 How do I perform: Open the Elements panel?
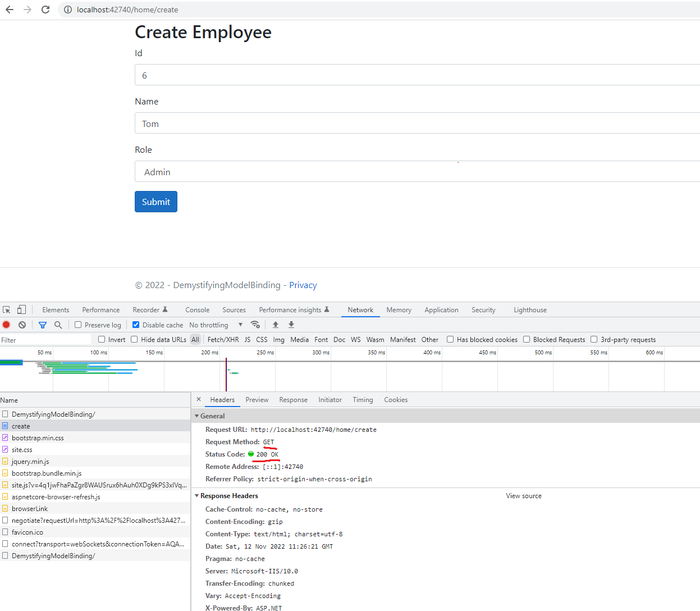[x=56, y=309]
